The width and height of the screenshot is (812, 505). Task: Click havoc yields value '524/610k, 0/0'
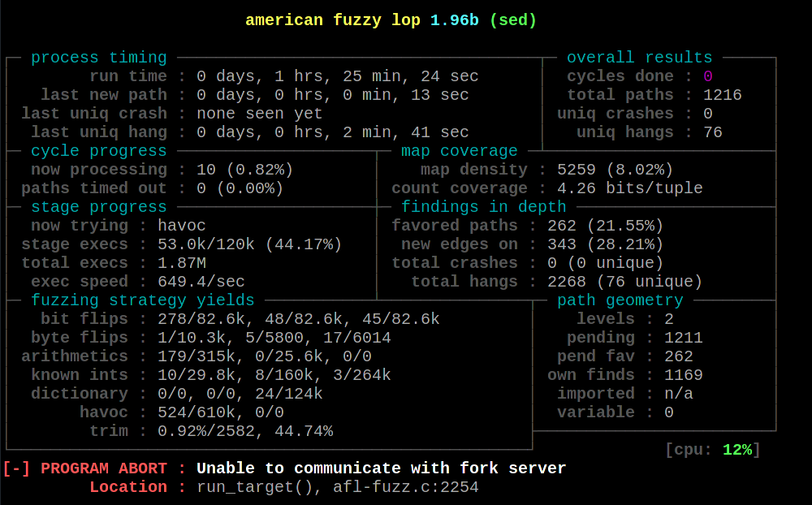(221, 412)
